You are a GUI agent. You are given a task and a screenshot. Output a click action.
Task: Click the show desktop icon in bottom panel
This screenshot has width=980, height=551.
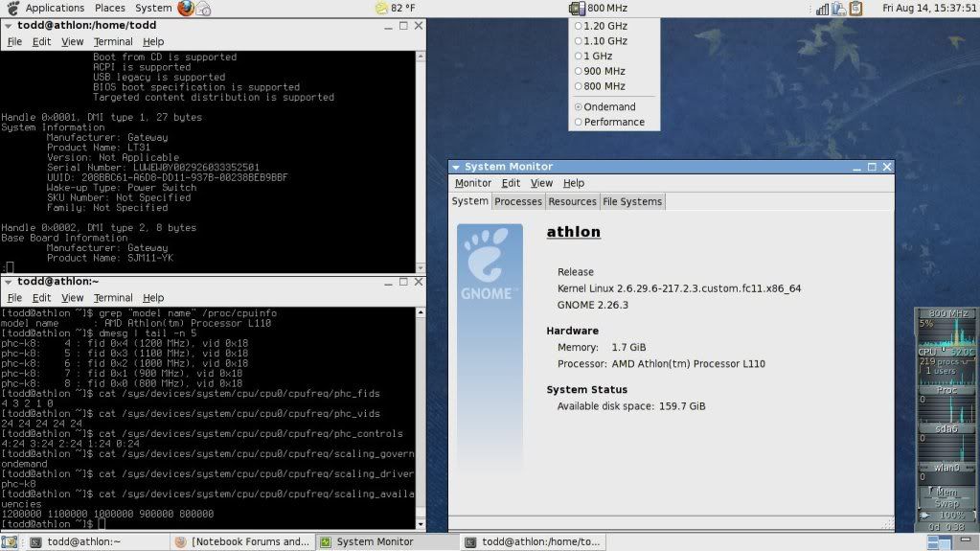click(x=9, y=541)
